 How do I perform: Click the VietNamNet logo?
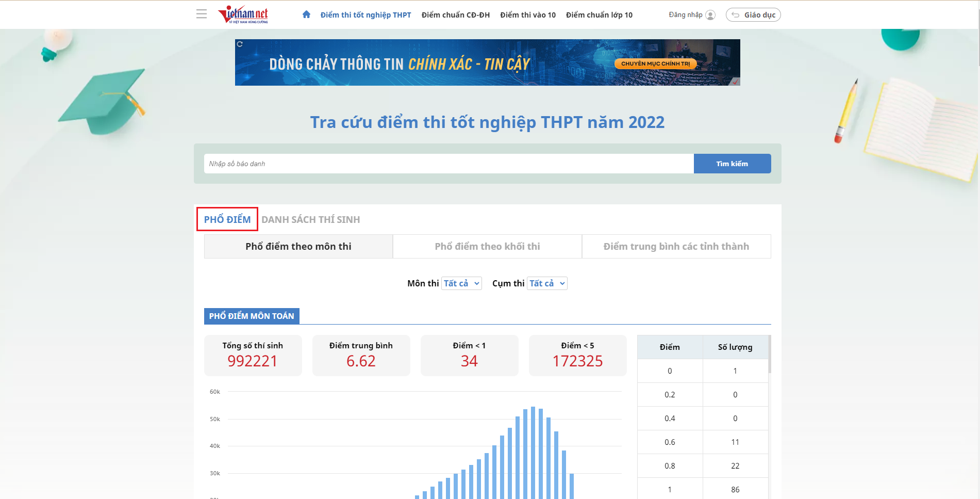click(243, 14)
